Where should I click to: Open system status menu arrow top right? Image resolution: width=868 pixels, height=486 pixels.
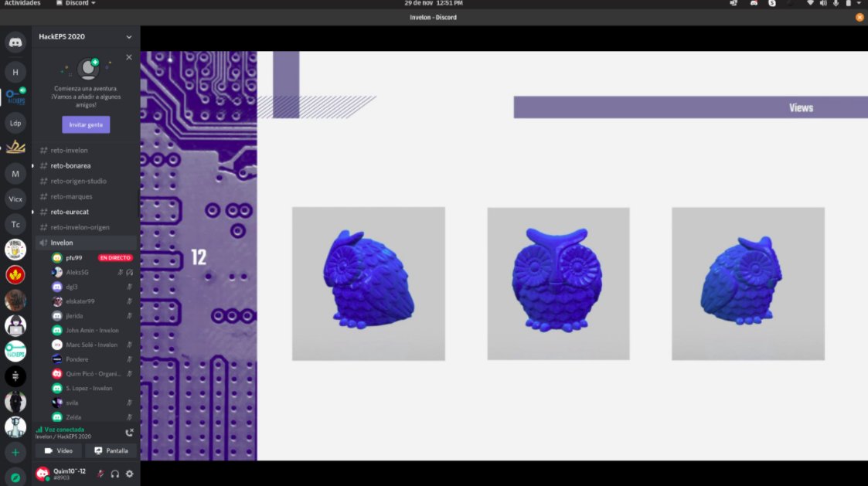pyautogui.click(x=859, y=3)
